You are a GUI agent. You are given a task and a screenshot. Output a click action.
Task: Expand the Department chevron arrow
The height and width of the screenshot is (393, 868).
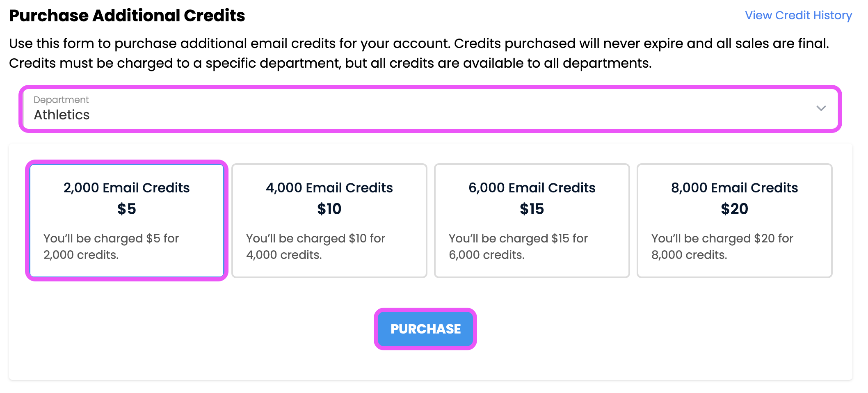click(x=821, y=108)
